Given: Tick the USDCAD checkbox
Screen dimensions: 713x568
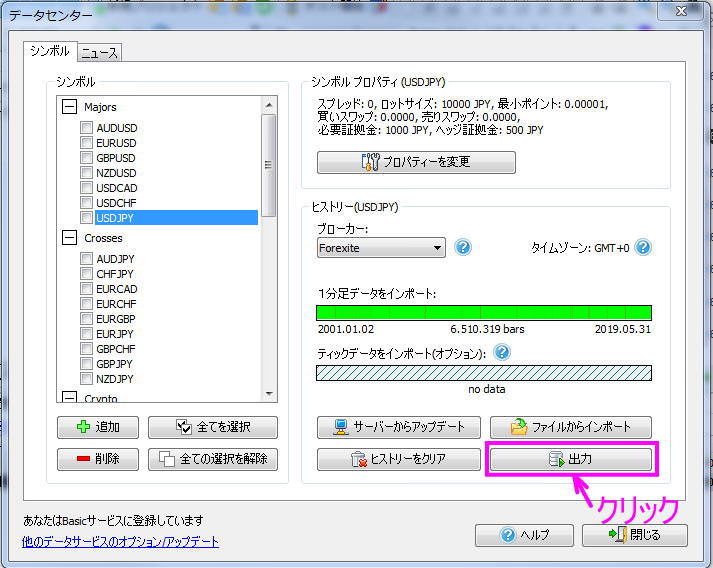Looking at the screenshot, I should click(x=86, y=188).
